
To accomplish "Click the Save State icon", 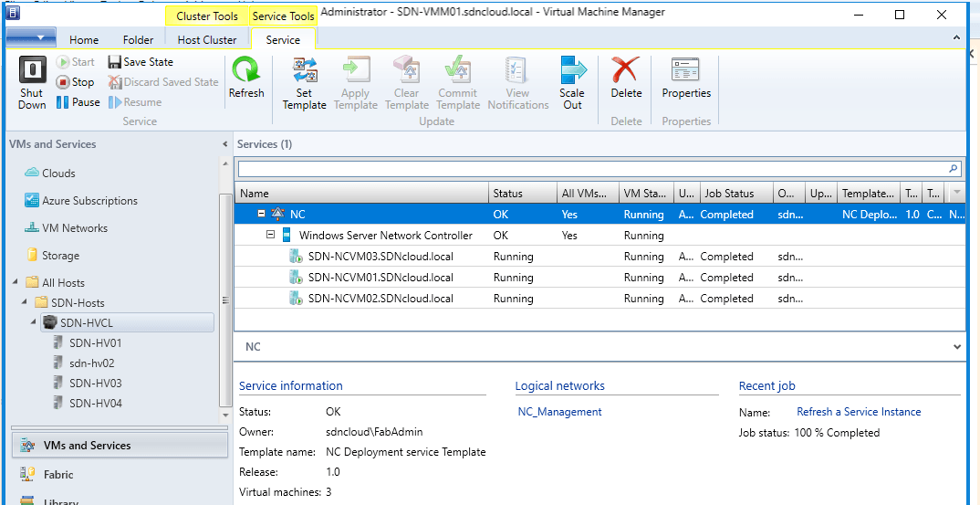I will (114, 62).
